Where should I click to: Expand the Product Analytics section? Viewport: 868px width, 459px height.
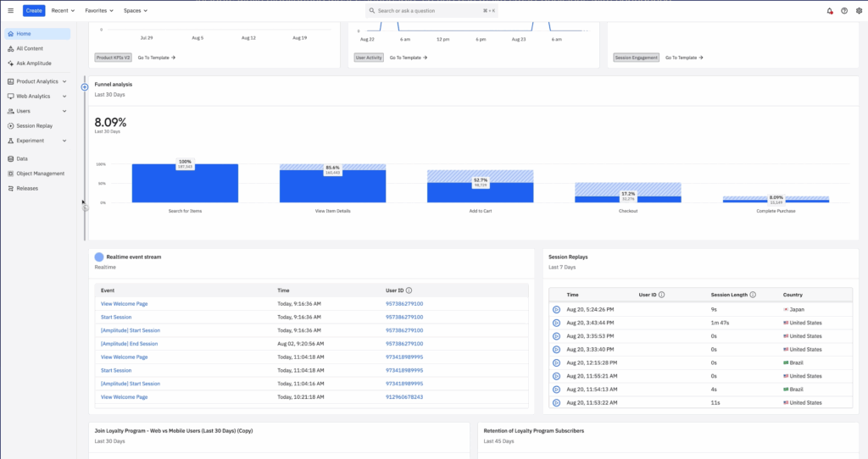[x=37, y=81]
